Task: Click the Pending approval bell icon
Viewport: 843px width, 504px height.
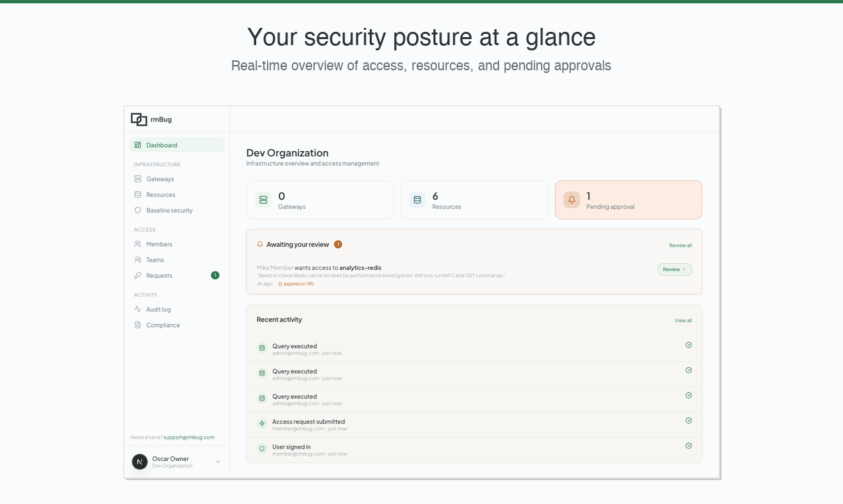Action: [572, 200]
